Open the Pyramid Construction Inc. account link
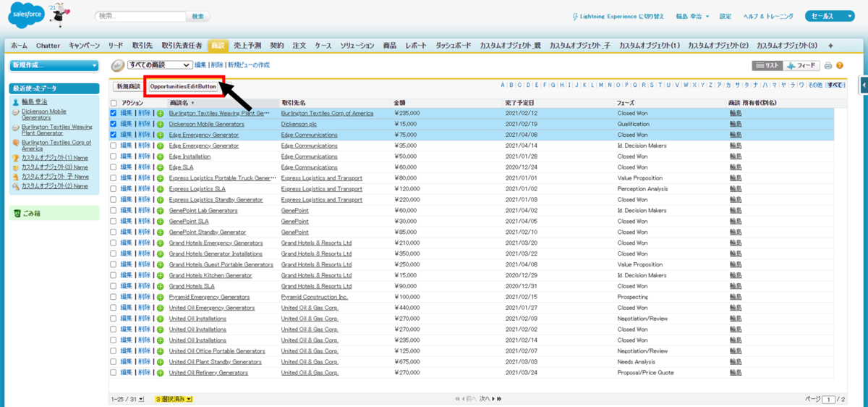The width and height of the screenshot is (868, 407). pyautogui.click(x=315, y=297)
